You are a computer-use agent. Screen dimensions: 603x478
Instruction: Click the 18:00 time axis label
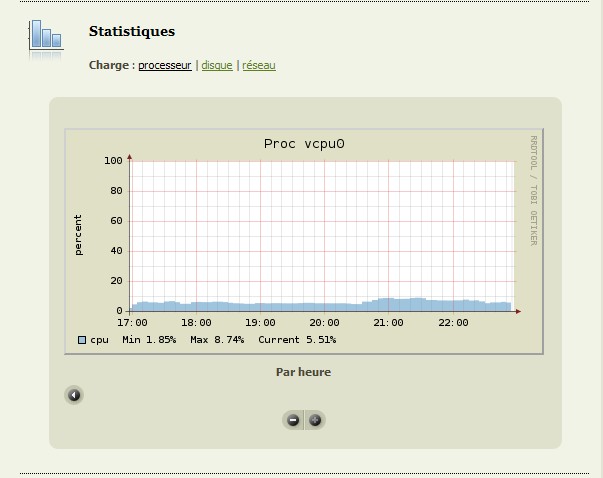196,323
